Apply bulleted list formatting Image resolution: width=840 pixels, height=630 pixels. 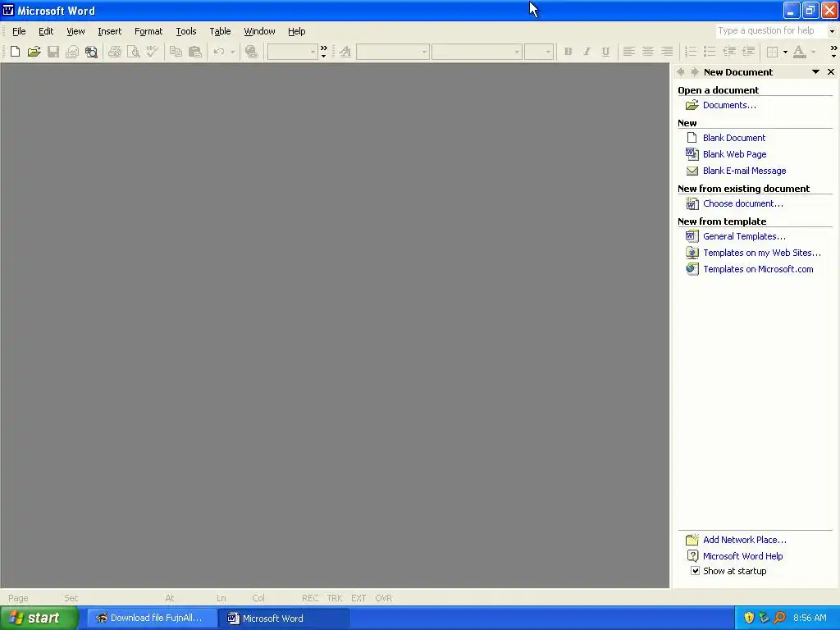pyautogui.click(x=710, y=52)
